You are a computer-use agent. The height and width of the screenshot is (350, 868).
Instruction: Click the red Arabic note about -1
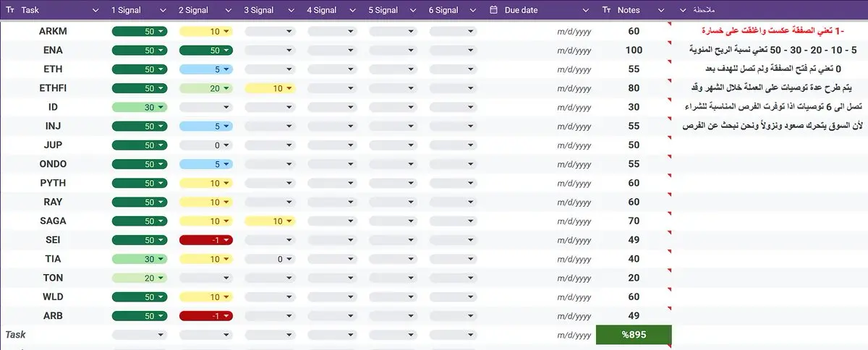[x=771, y=31]
